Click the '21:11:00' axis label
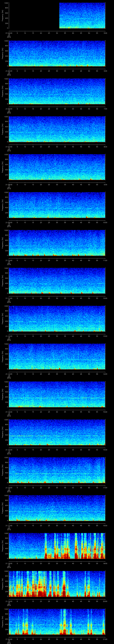Screen dimensions: 114x644 [x=9, y=298]
